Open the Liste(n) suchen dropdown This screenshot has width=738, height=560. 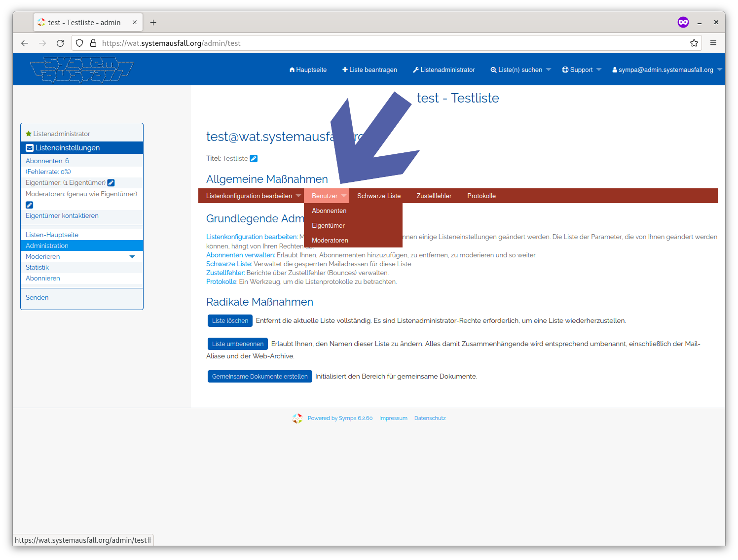tap(520, 70)
